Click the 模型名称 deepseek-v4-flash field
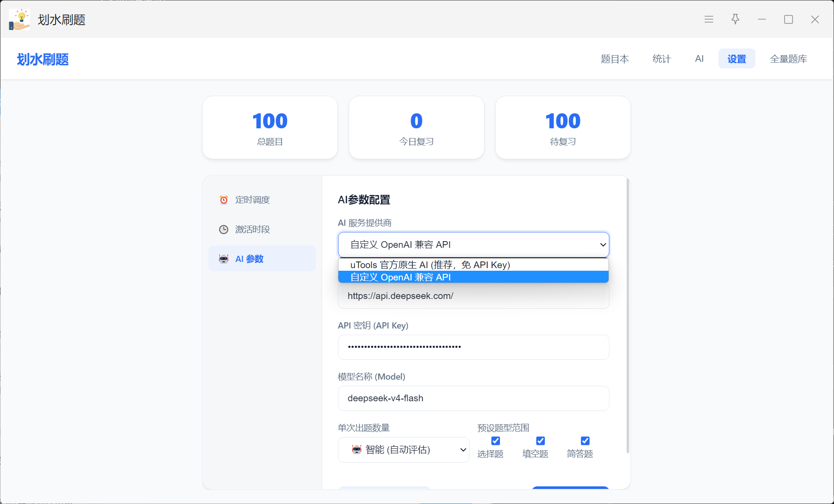 473,398
